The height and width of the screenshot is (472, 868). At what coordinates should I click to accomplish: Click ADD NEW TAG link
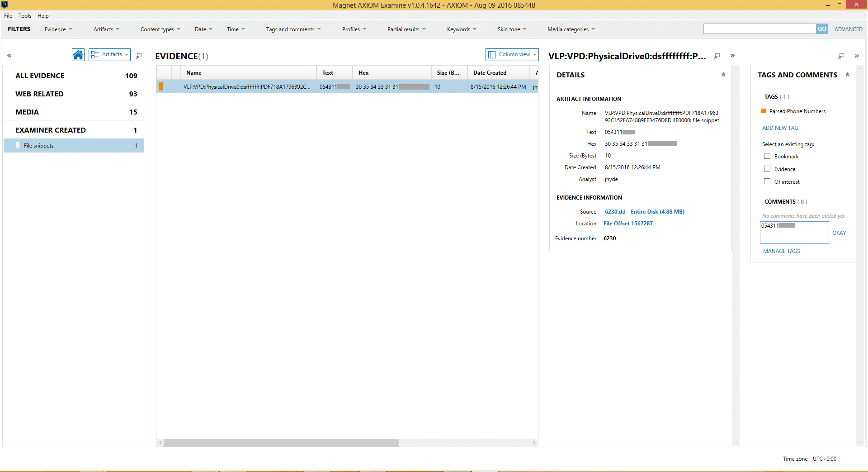780,128
